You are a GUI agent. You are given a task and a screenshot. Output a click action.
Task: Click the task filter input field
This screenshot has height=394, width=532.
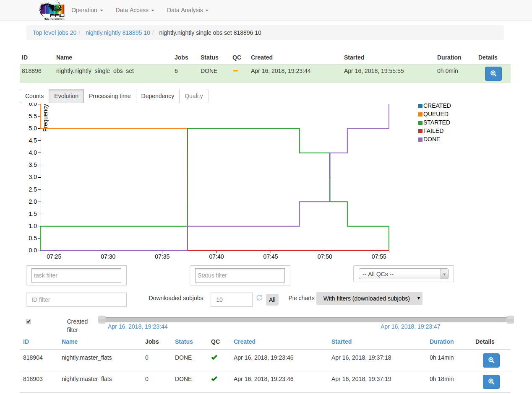coord(76,275)
